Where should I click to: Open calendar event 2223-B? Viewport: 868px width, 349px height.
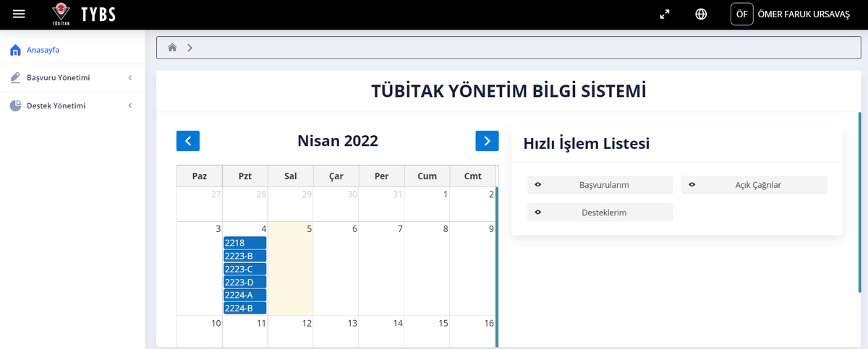245,256
